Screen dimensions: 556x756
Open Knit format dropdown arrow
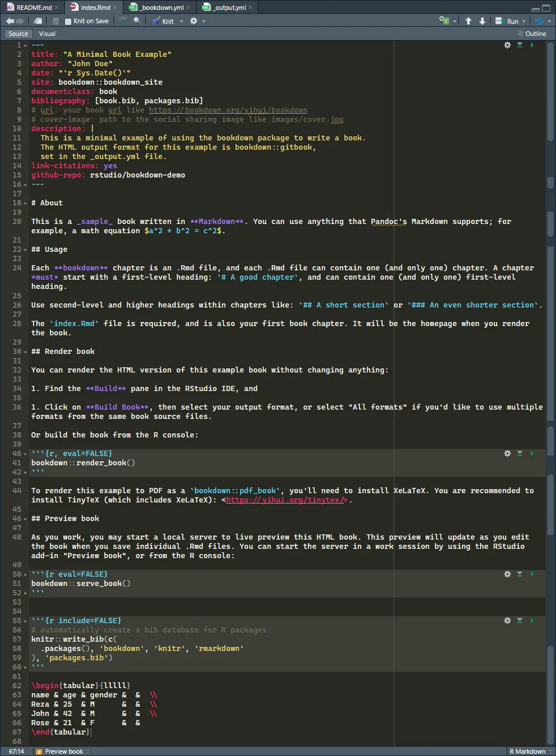(x=181, y=21)
